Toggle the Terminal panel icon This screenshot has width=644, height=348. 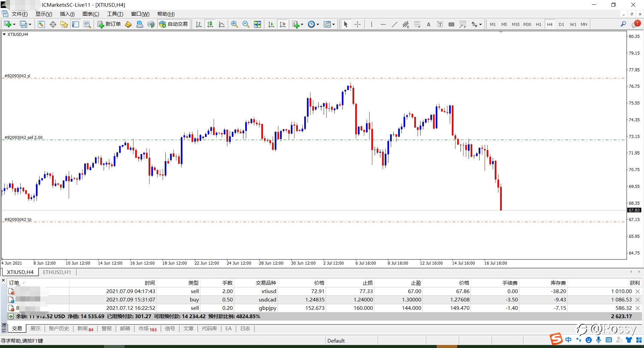coord(75,24)
